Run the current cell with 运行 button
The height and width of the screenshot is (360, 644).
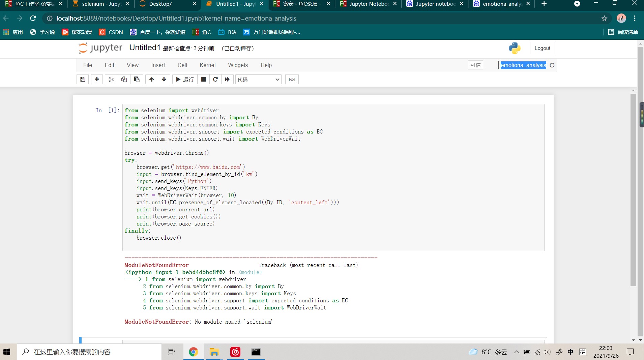coord(185,80)
